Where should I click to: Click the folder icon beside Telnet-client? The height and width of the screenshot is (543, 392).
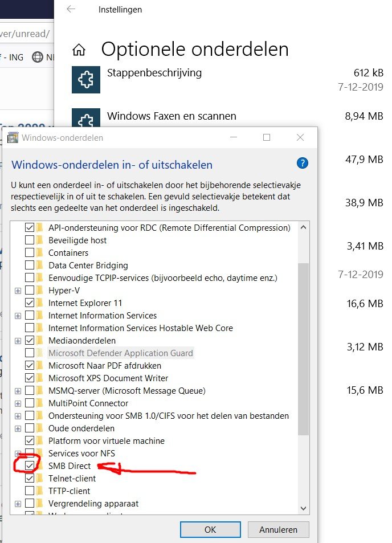[40, 479]
